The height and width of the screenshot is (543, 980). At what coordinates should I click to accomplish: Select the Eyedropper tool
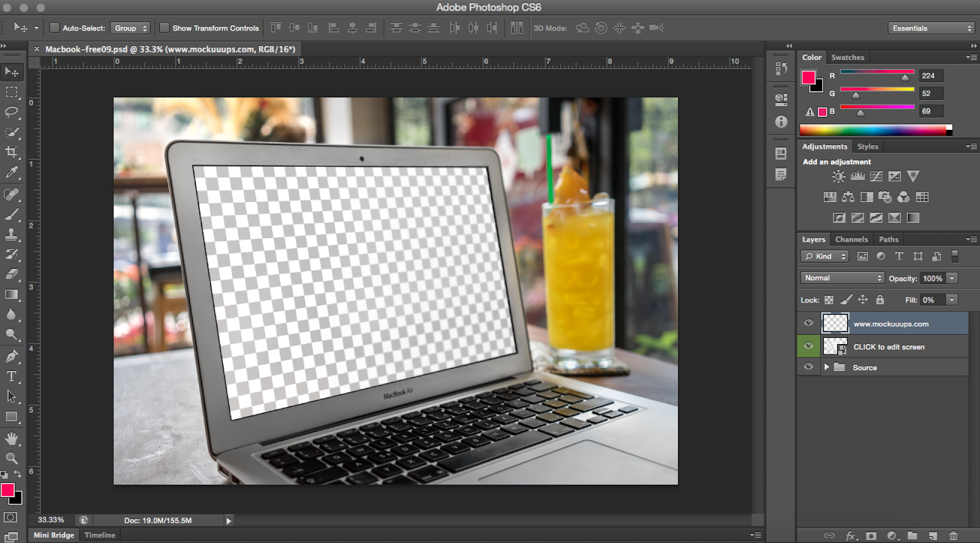coord(12,173)
